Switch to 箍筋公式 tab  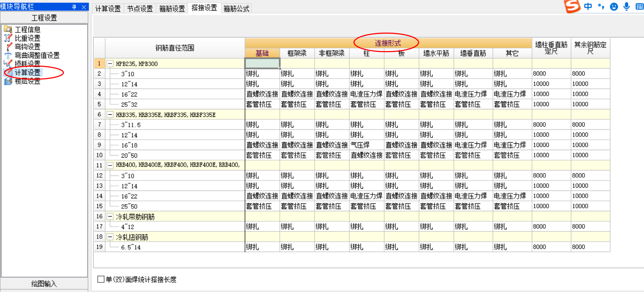tap(236, 9)
